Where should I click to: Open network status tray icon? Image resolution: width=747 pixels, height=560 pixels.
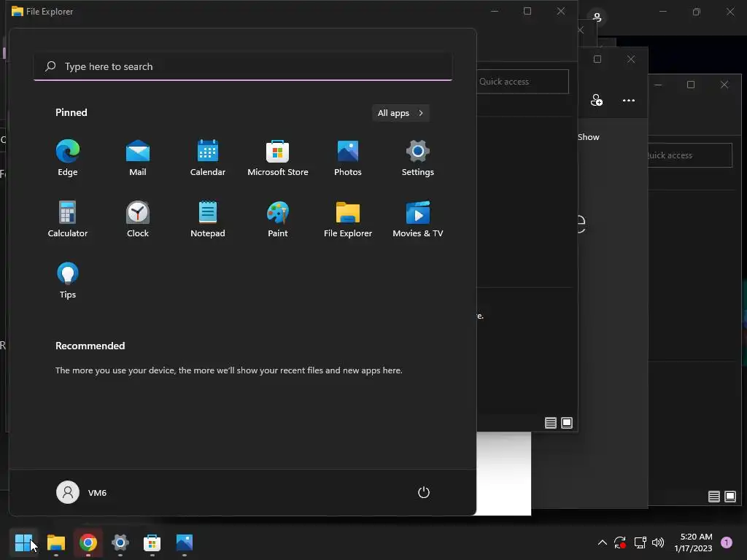pos(640,542)
